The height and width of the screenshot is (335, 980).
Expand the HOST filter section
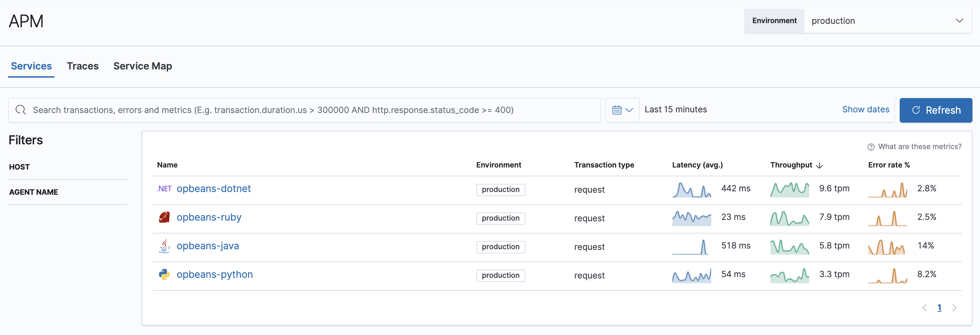click(19, 167)
